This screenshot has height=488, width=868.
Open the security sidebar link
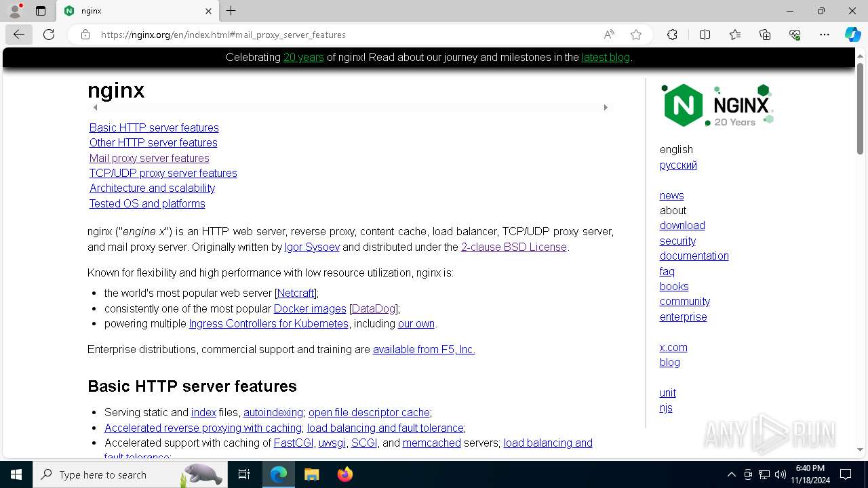click(677, 241)
